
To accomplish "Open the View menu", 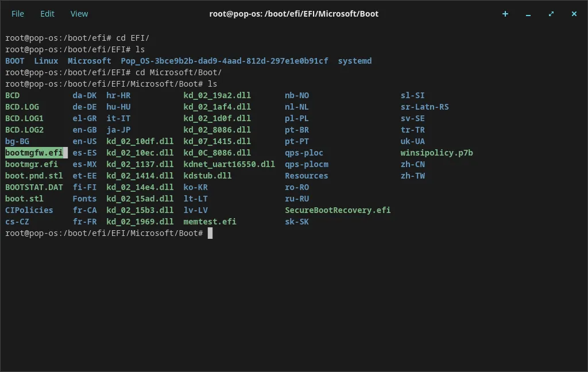I will tap(79, 14).
